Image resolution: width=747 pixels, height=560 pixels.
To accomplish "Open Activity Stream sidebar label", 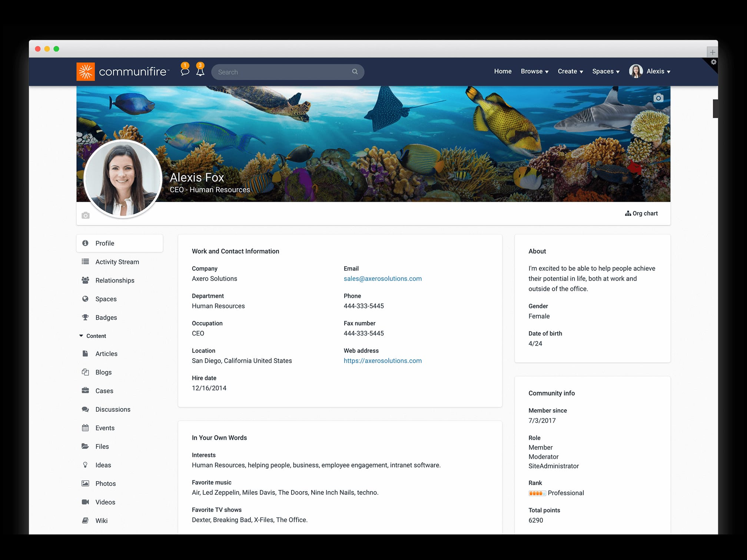I will [x=117, y=262].
